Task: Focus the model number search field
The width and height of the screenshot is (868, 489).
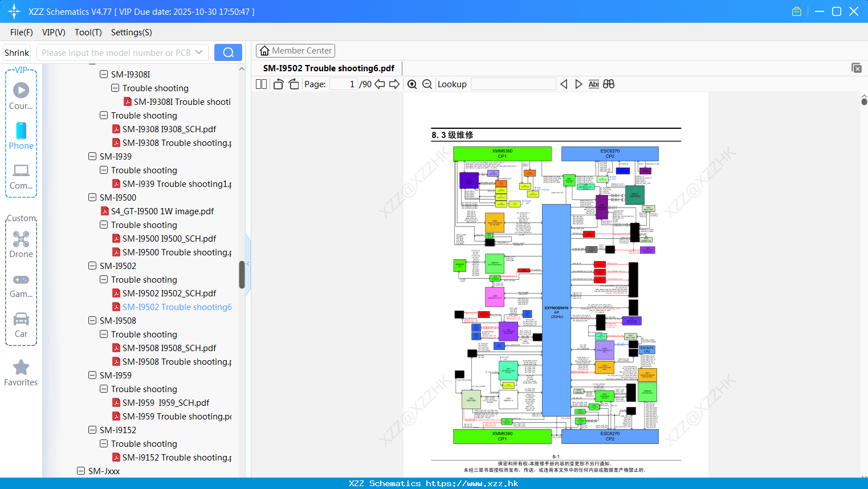Action: 116,52
